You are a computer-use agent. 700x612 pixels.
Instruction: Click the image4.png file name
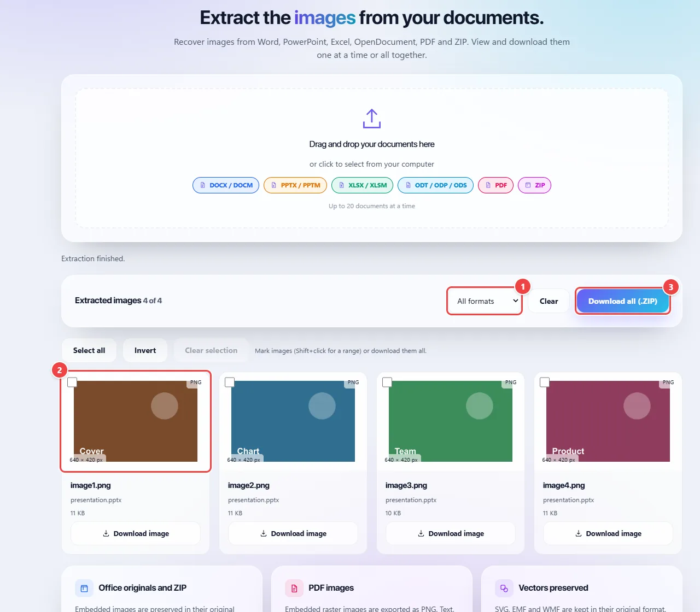point(564,485)
